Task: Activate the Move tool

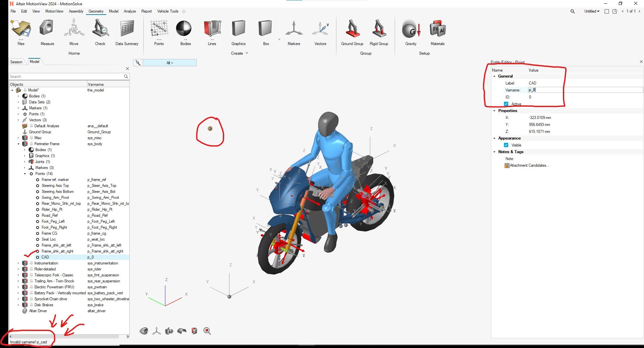Action: 74,32
